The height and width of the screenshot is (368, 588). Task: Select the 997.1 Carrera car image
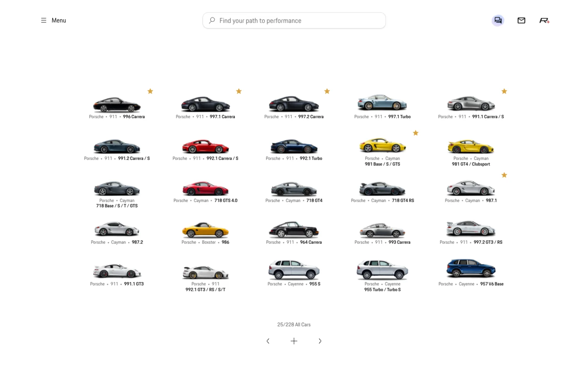tap(205, 104)
